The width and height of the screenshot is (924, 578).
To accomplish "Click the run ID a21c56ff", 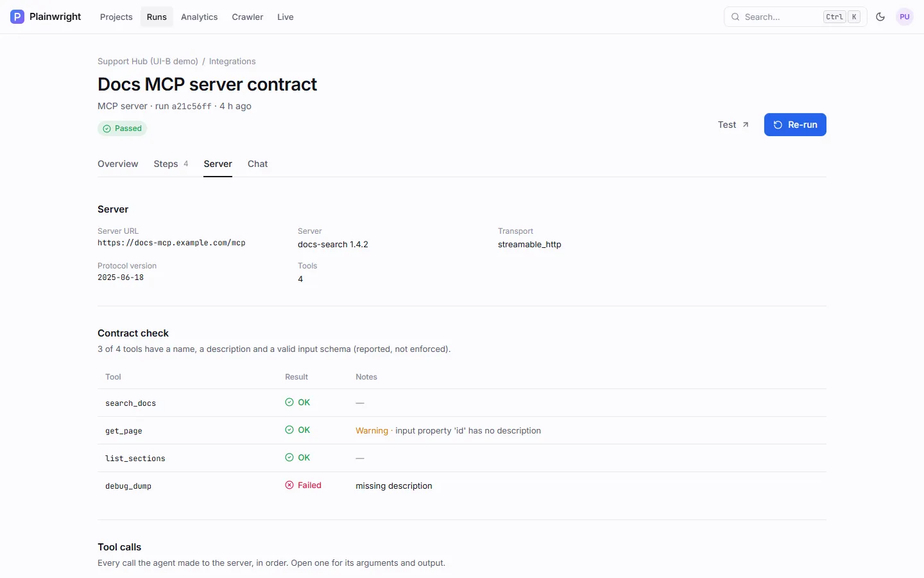I will [191, 107].
